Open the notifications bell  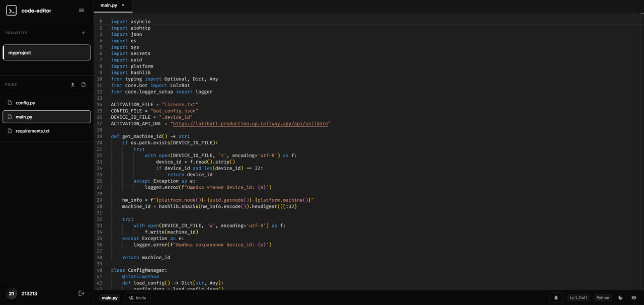point(556,298)
